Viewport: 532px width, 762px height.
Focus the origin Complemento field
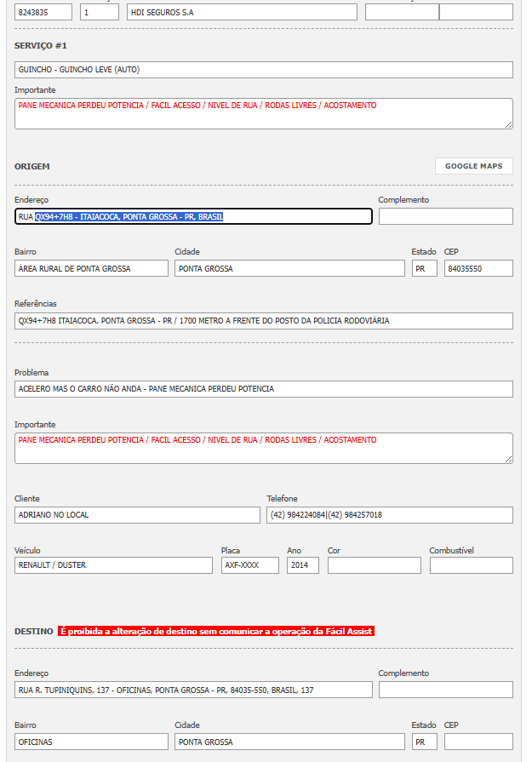(x=445, y=216)
